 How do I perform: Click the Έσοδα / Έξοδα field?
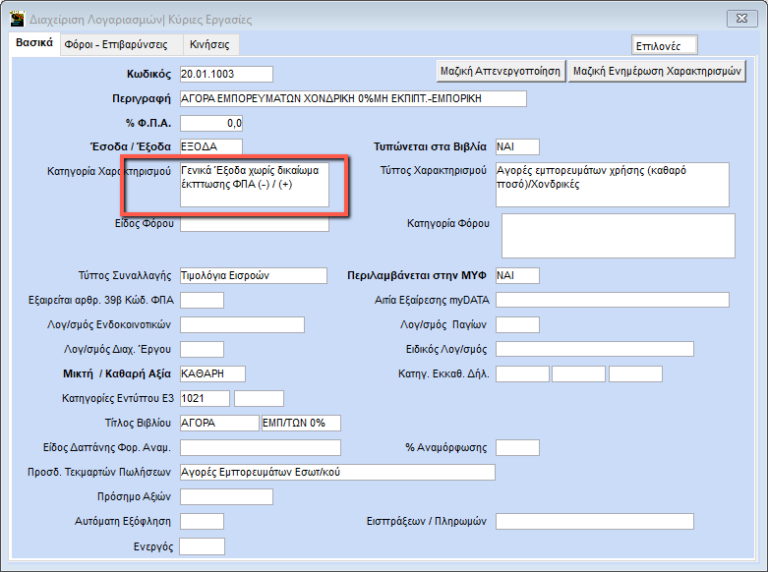211,148
